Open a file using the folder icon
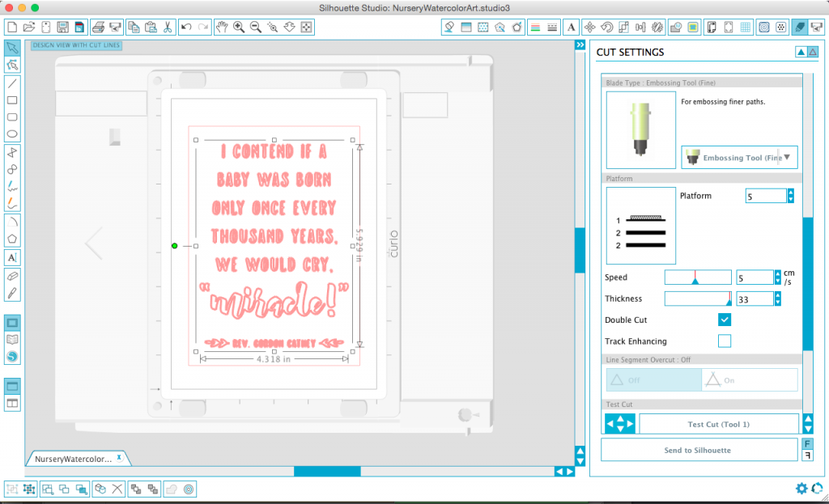This screenshot has width=829, height=504. tap(29, 27)
